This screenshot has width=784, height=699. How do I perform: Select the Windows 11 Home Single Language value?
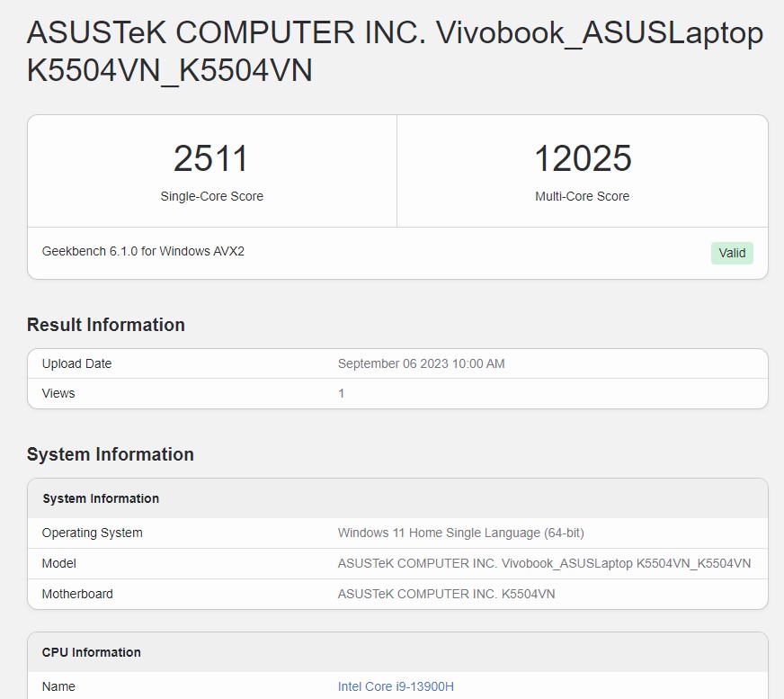460,533
